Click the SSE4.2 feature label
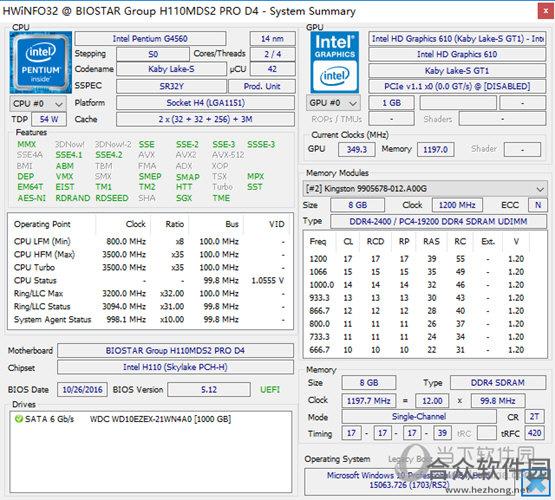Viewport: 555px width, 500px height. (109, 155)
